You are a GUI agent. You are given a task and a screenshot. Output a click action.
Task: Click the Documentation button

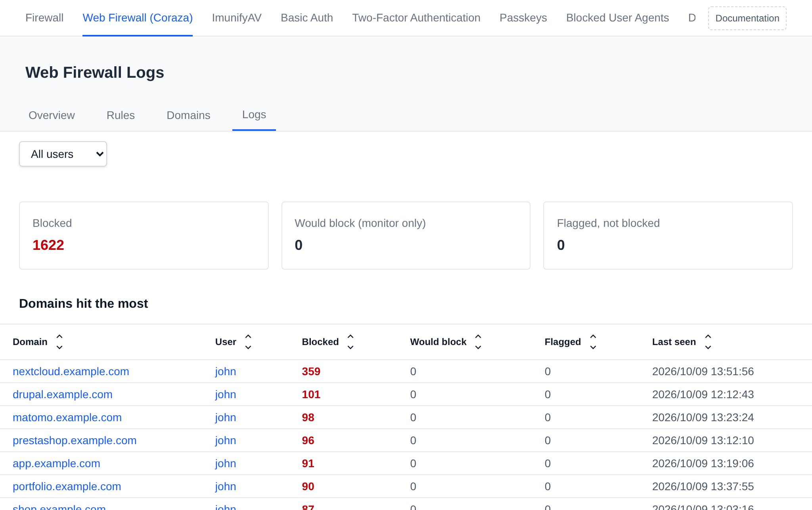tap(747, 18)
